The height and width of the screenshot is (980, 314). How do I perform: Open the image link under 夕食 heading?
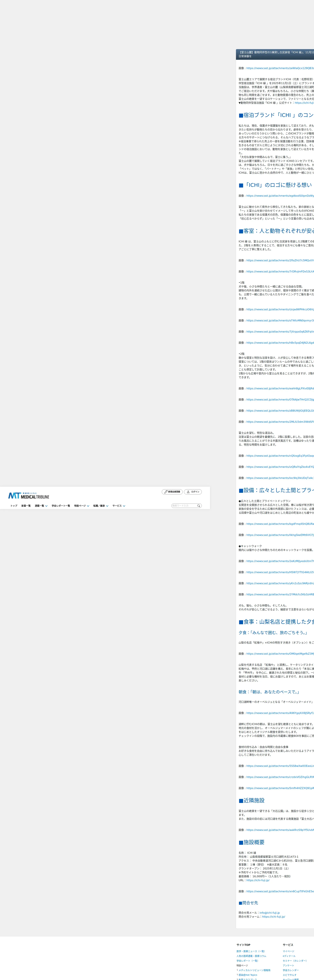tap(280, 654)
